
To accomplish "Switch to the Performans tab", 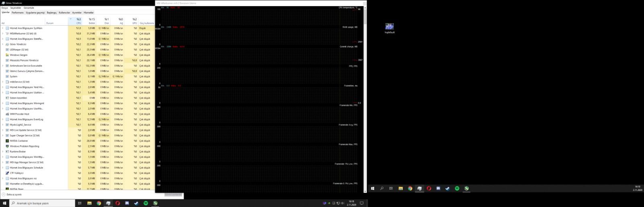I will (x=18, y=12).
